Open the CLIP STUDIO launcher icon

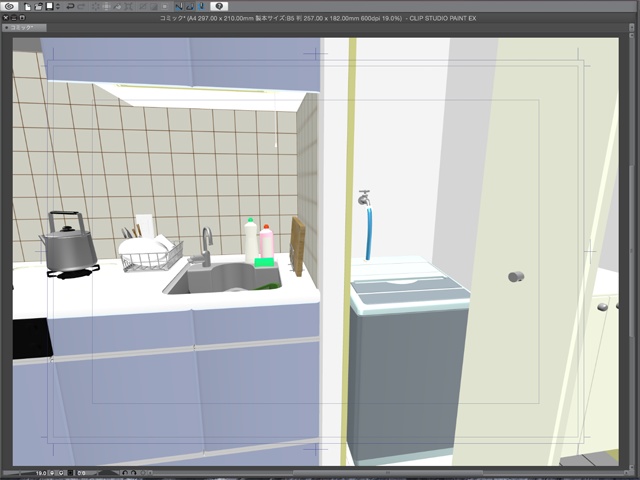9,6
